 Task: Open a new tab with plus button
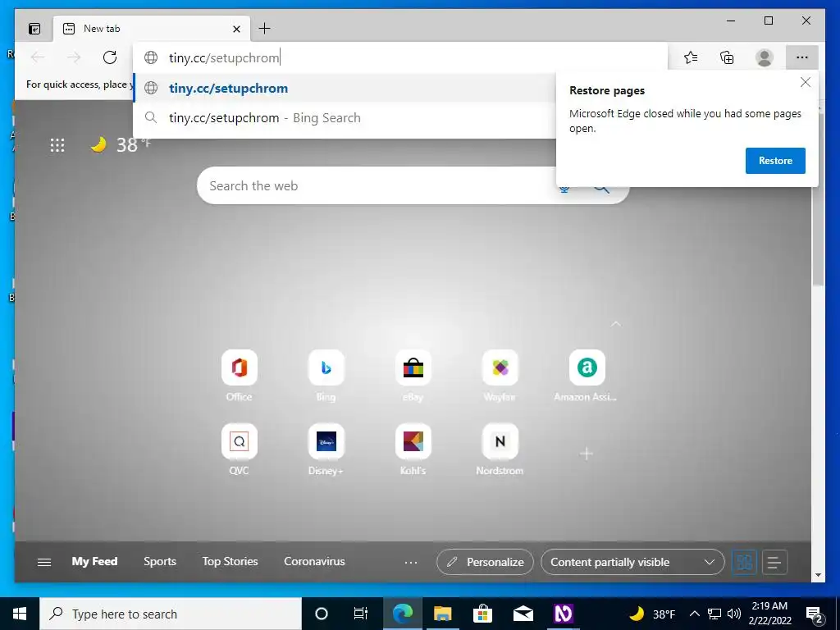(264, 29)
